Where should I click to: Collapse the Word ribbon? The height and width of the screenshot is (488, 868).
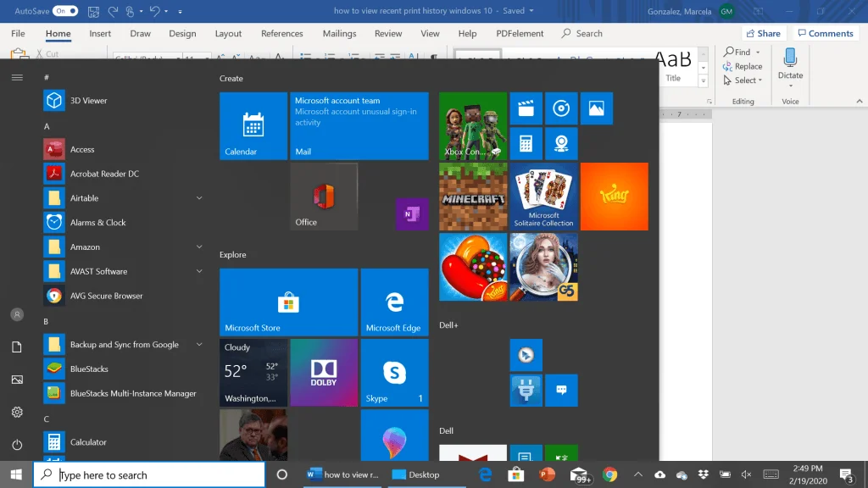860,102
